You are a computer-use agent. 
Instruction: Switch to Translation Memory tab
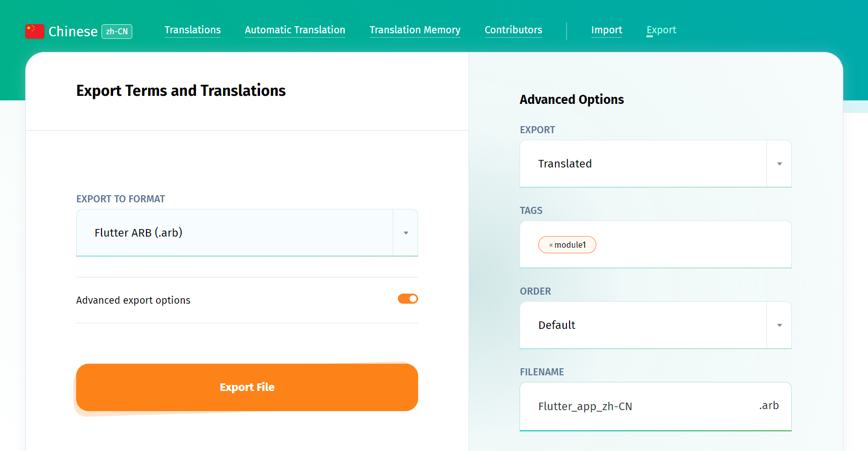pos(415,30)
